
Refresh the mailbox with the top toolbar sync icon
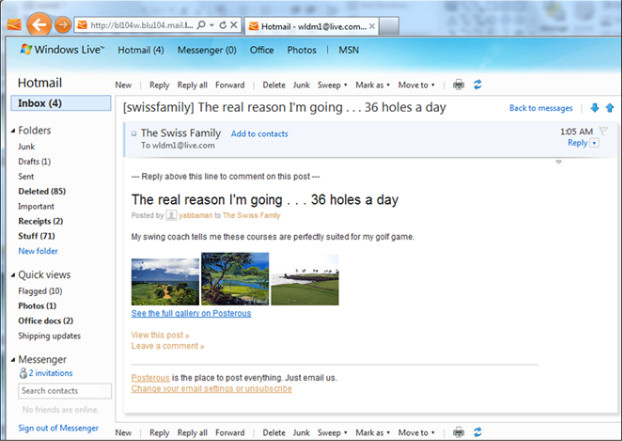(477, 84)
